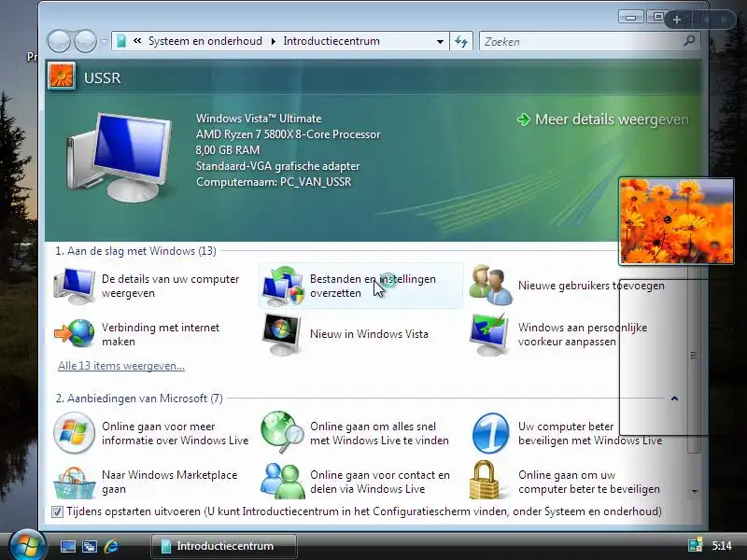
Task: Click the personalize Windows monitor icon
Action: (x=489, y=334)
